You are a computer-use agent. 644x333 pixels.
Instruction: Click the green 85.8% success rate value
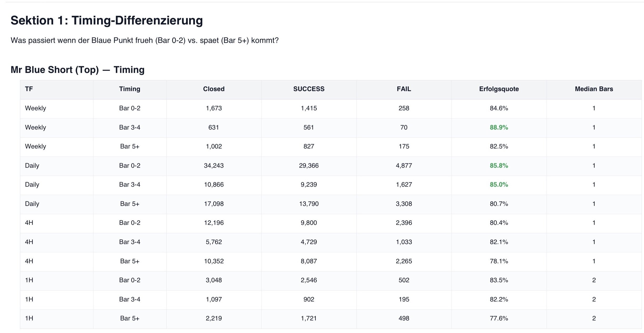coord(499,165)
